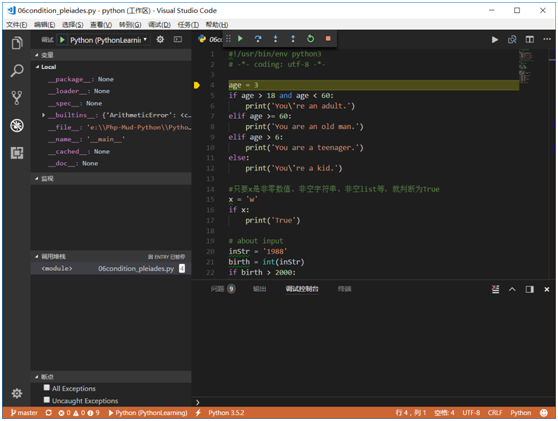Viewport: 558px width, 421px height.
Task: Click the debug console input field
Action: coord(374,402)
